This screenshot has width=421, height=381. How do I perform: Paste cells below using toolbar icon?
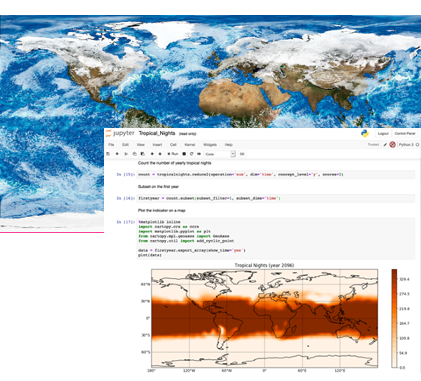point(142,154)
